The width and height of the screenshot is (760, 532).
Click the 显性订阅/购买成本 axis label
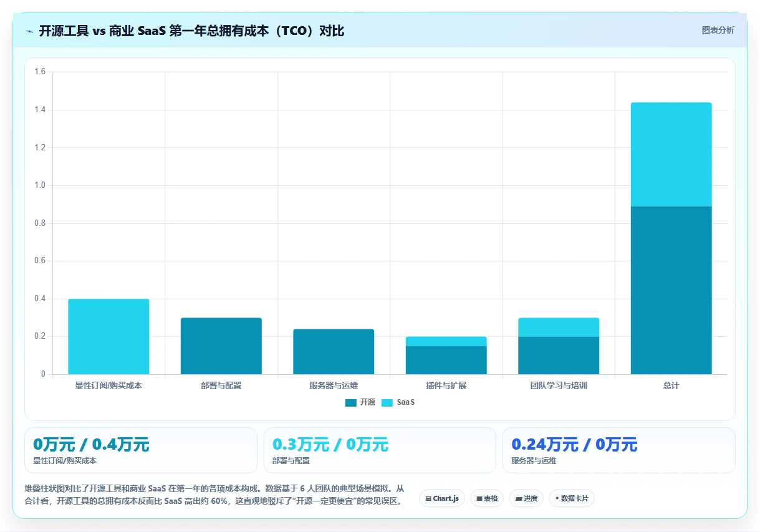point(108,385)
